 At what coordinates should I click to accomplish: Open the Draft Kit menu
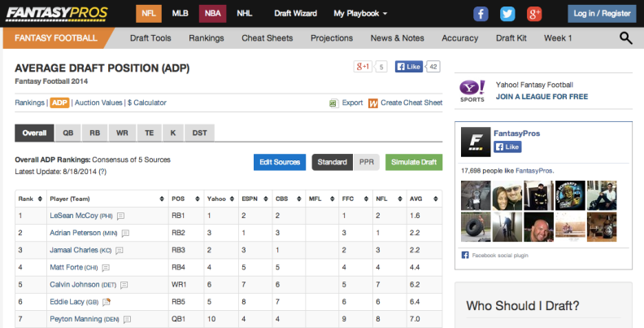click(x=511, y=38)
